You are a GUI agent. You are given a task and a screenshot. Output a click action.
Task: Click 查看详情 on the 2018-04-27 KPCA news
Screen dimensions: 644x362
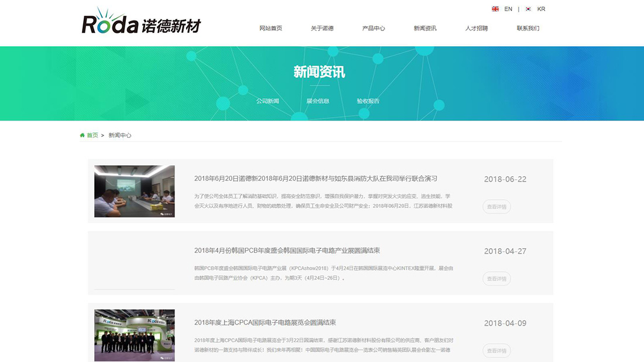(496, 279)
